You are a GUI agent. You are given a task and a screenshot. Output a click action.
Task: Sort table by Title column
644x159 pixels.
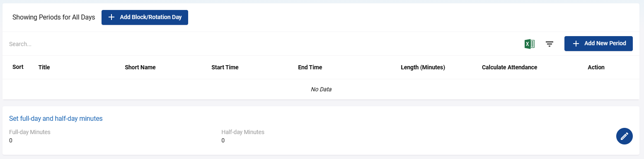pos(44,67)
